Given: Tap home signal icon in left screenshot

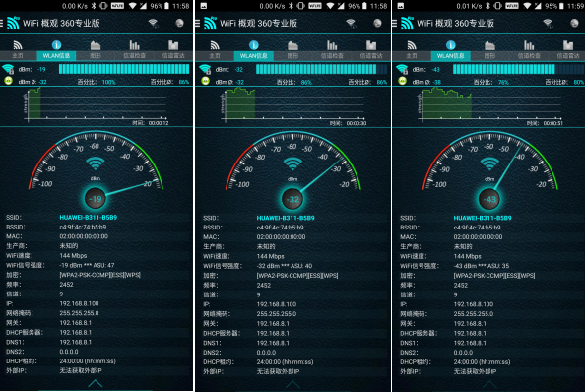Looking at the screenshot, I should pos(18,45).
